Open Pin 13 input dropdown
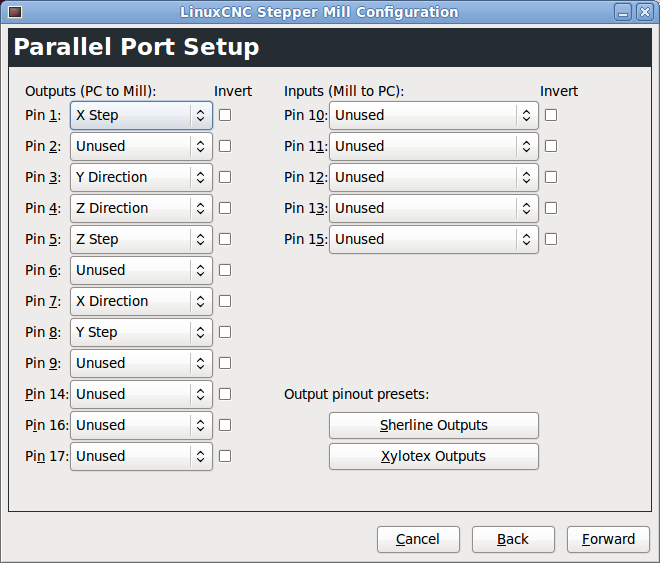The image size is (660, 563). 433,208
